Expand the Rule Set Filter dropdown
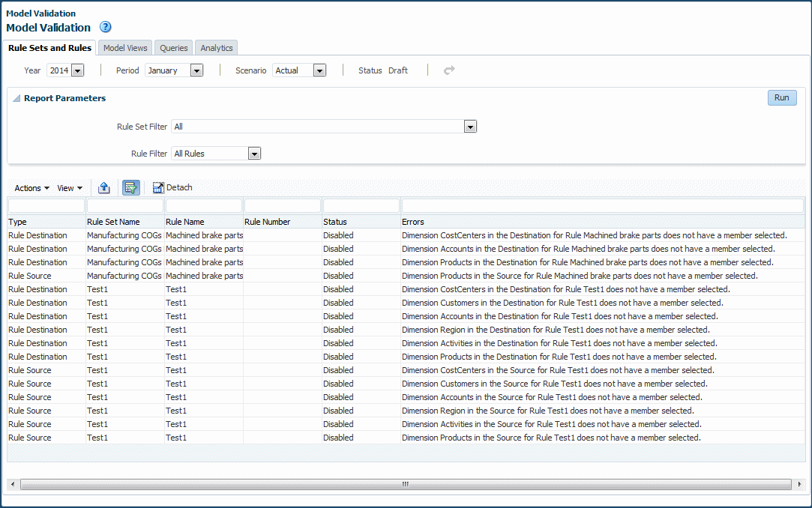The height and width of the screenshot is (508, 812). click(469, 127)
